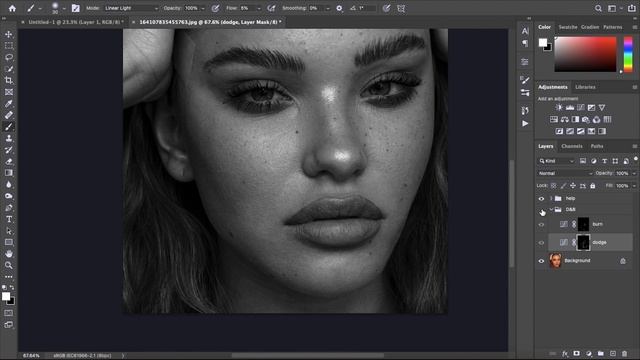The width and height of the screenshot is (640, 360).
Task: Expand the help layer group
Action: click(x=551, y=198)
